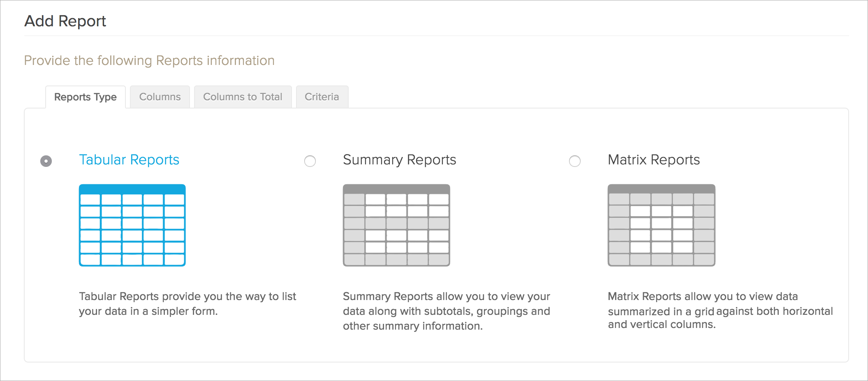Open the Criteria tab
Viewport: 868px width, 381px height.
point(322,97)
